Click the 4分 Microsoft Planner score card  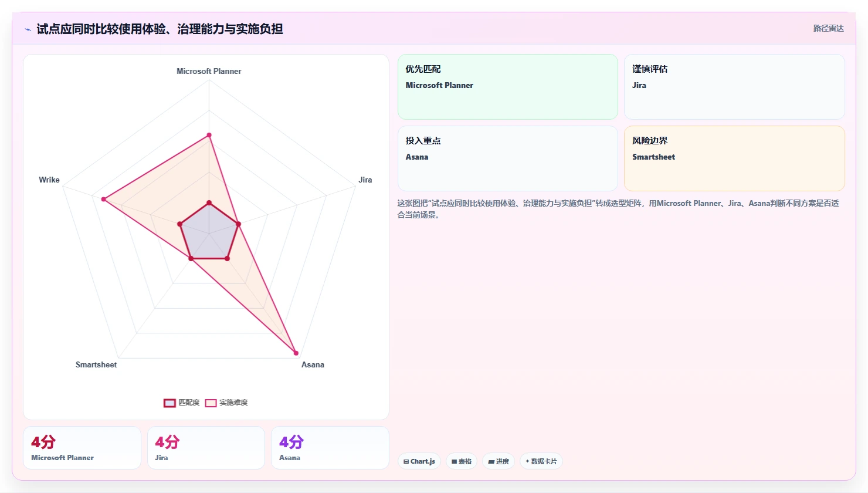pos(82,448)
